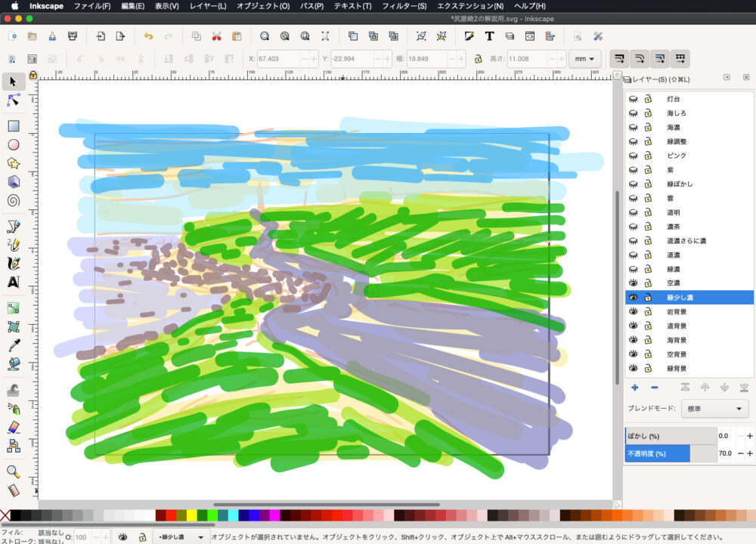Open the フィルター(S) menu
756x544 pixels.
pos(404,6)
